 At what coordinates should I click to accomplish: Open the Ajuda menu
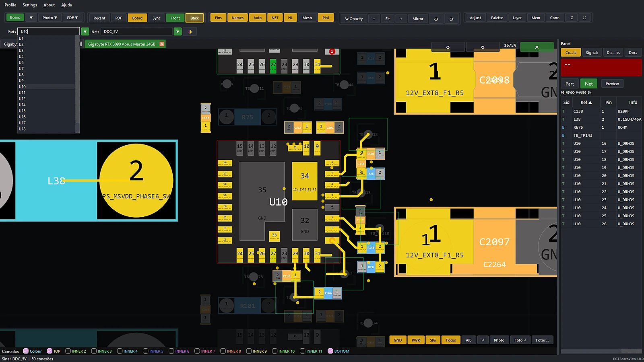66,5
